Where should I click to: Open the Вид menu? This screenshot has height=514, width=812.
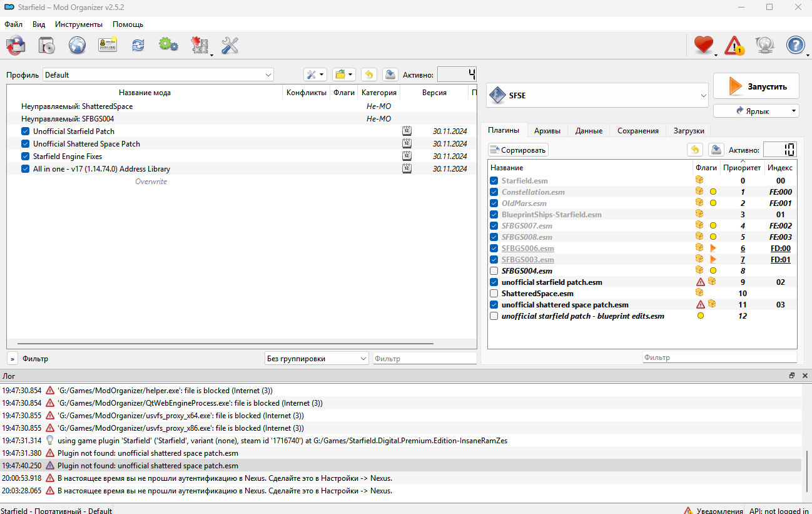[39, 24]
